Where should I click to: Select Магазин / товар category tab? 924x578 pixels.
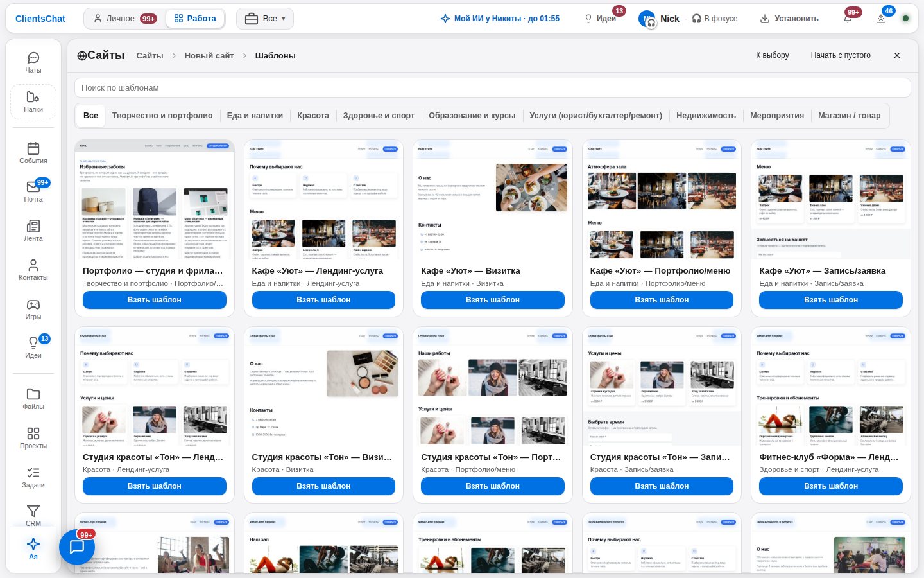click(x=850, y=116)
